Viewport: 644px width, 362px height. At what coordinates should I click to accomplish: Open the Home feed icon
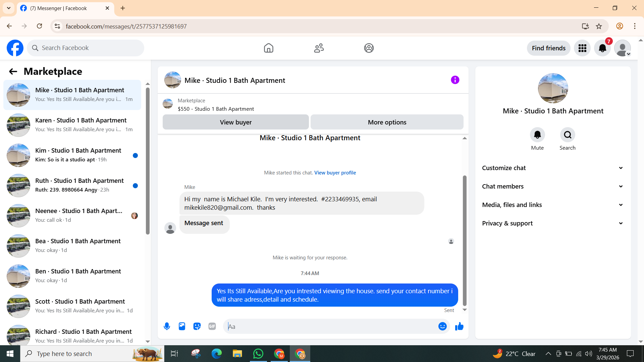tap(268, 48)
